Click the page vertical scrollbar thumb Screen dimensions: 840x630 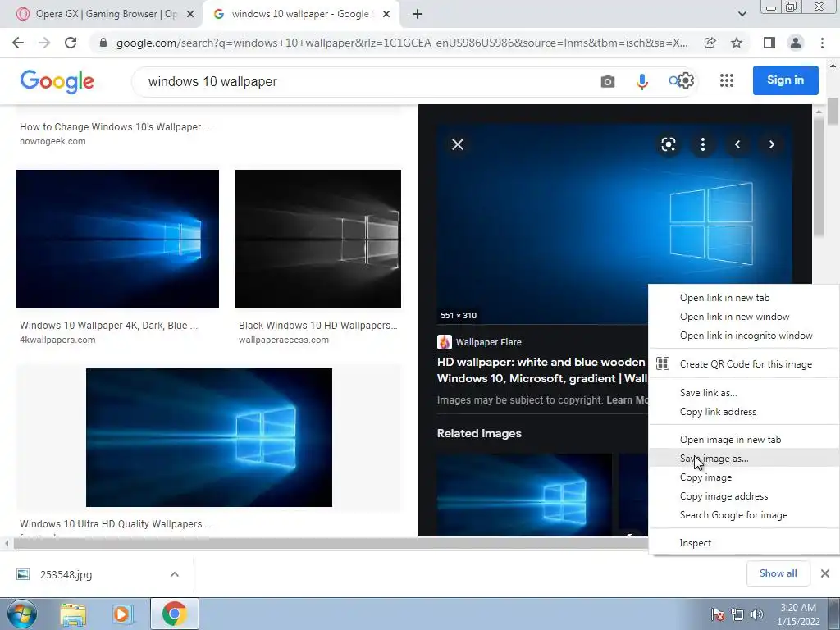[x=833, y=112]
